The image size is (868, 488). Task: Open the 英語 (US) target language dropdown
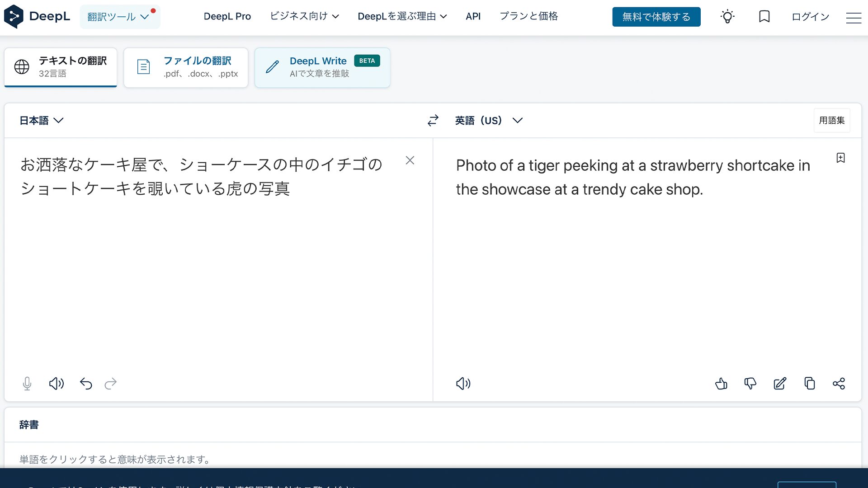click(x=489, y=120)
